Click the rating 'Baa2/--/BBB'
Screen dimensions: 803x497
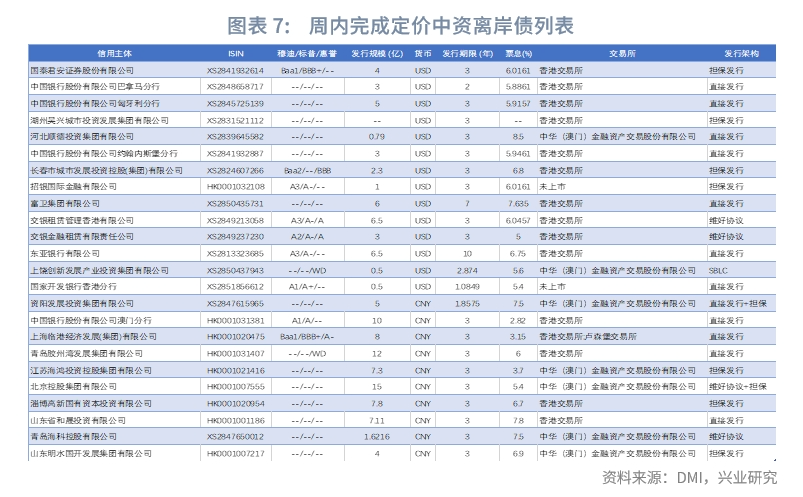(307, 170)
